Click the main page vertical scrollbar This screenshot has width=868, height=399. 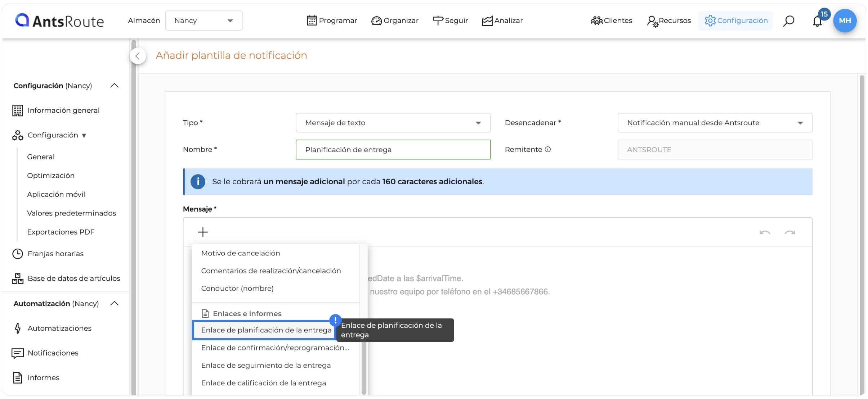tap(862, 236)
